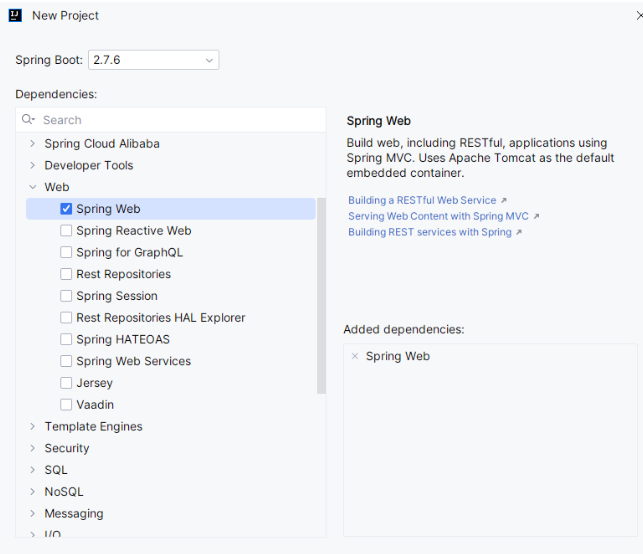This screenshot has width=643, height=554.
Task: Select the SQL row label
Action: [x=56, y=470]
